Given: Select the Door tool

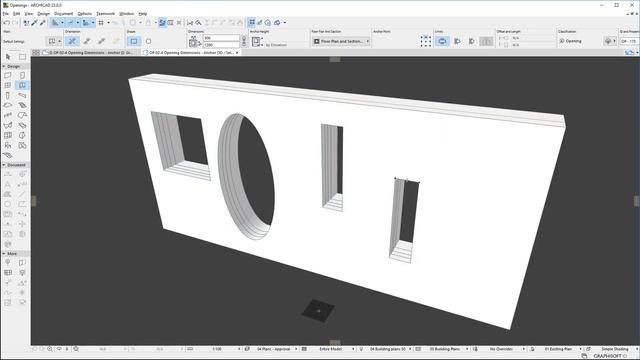Looking at the screenshot, I should coord(22,75).
